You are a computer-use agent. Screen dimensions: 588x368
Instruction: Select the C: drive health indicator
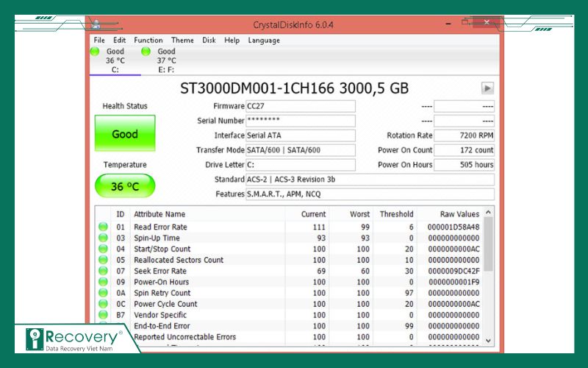115,60
